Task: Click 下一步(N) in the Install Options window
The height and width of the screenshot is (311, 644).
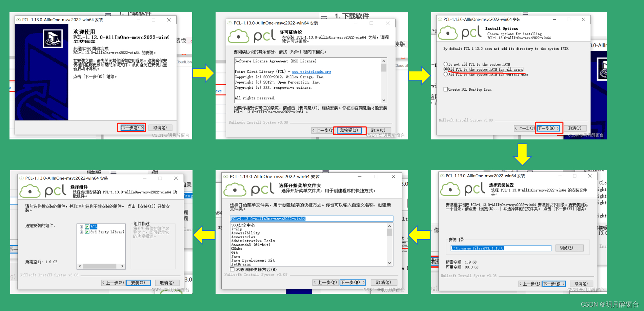Action: pyautogui.click(x=548, y=128)
